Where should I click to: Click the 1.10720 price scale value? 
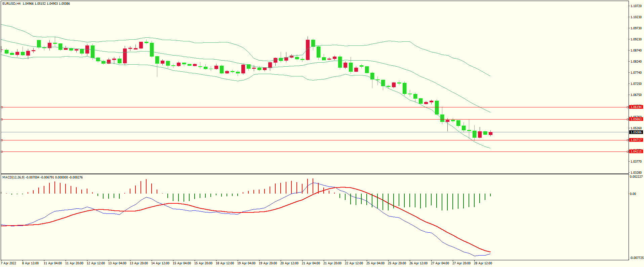[636, 6]
